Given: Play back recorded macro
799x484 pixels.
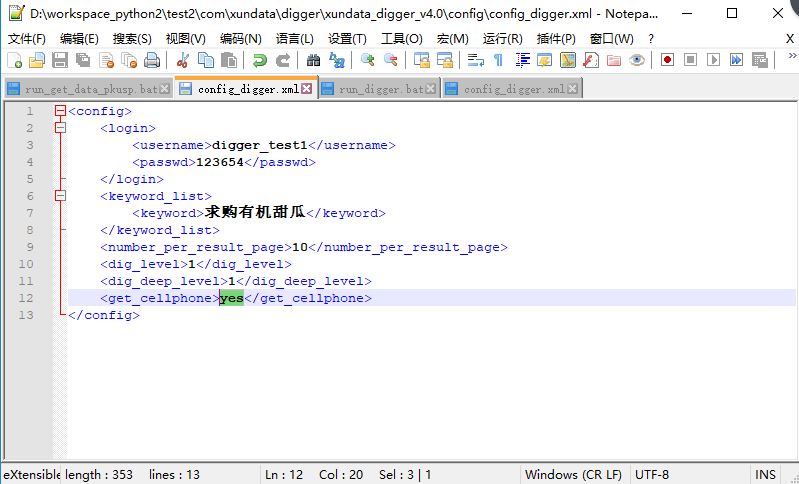Looking at the screenshot, I should tap(713, 60).
